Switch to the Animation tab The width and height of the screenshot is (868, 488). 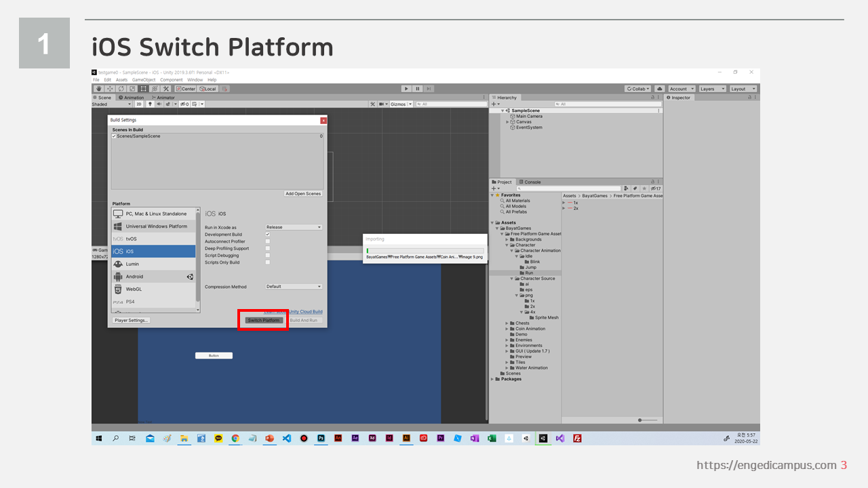tap(132, 98)
